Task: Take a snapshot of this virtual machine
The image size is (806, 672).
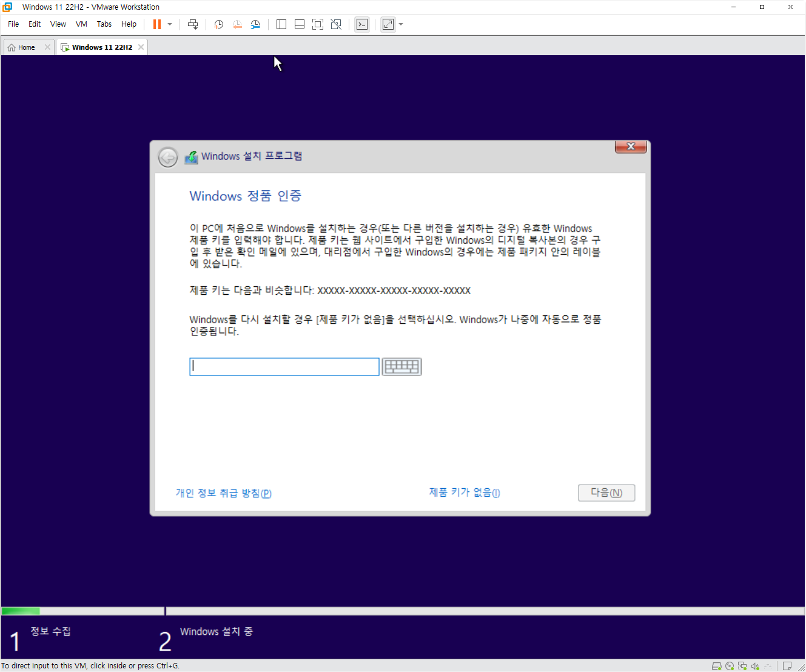Action: 218,24
